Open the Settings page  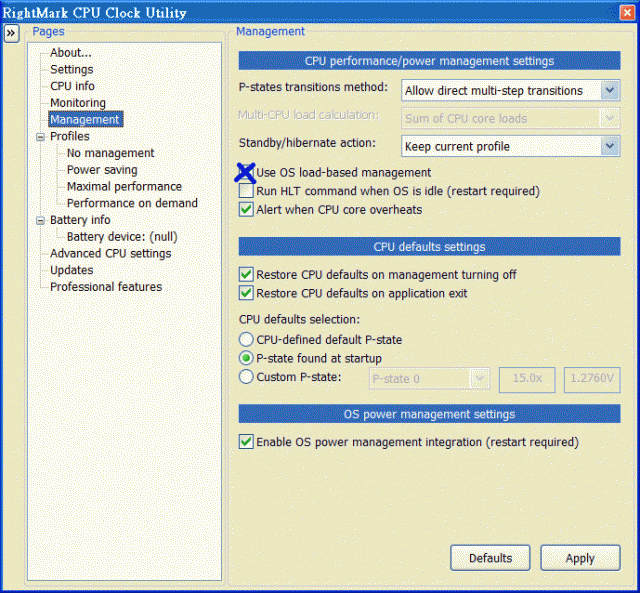pos(71,69)
